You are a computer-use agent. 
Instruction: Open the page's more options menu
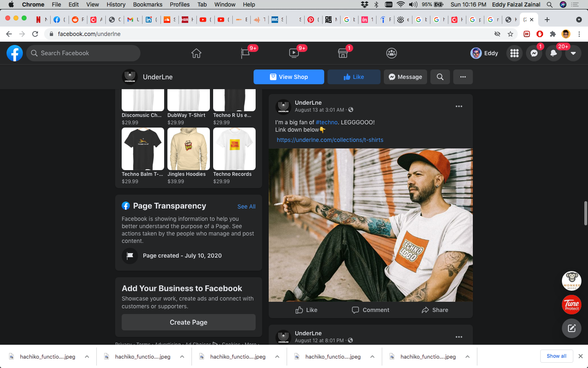463,77
